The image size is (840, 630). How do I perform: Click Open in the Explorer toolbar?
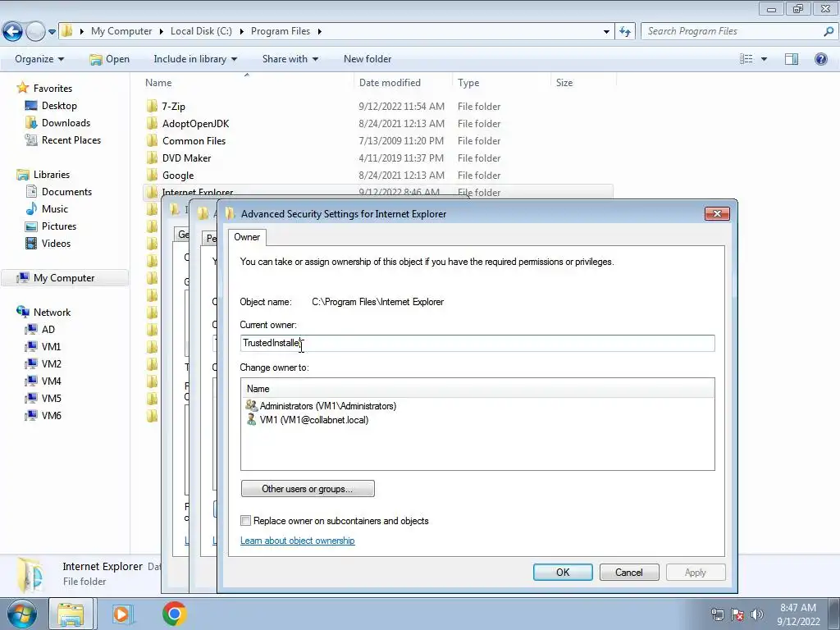110,59
